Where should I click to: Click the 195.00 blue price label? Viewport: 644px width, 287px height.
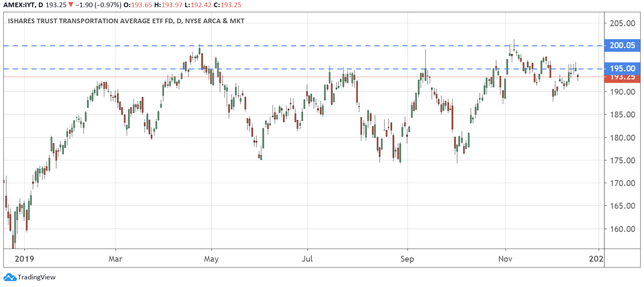pos(622,68)
